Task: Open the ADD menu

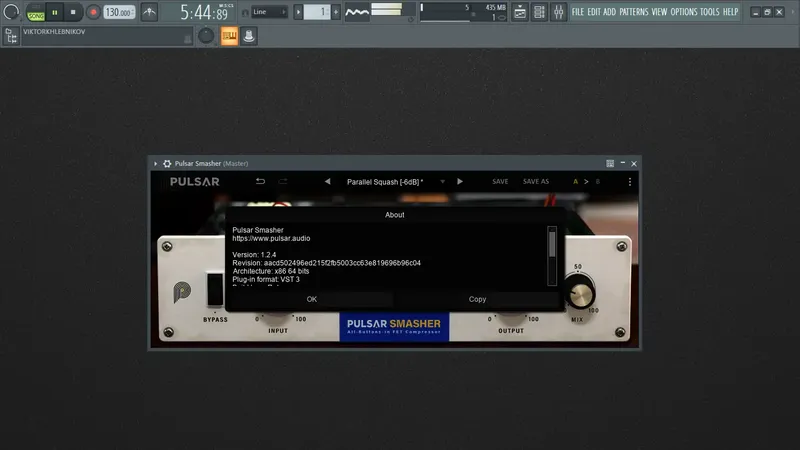Action: [x=610, y=12]
